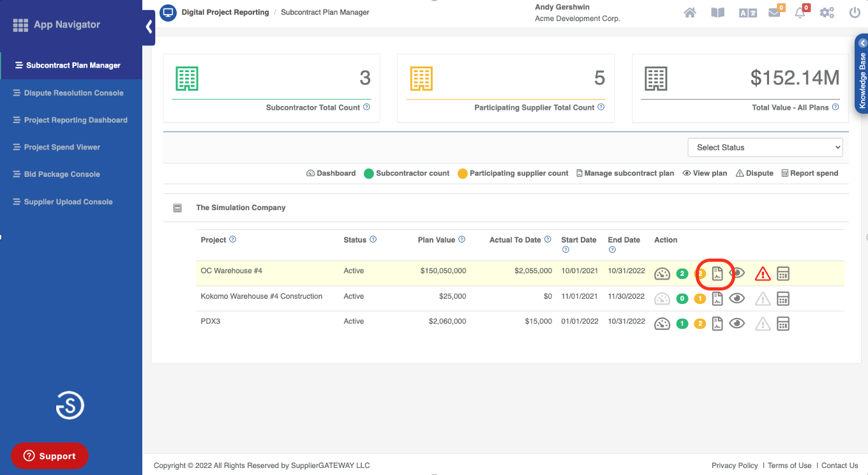Report spend for Kokomo Warehouse #4
The width and height of the screenshot is (868, 475).
783,299
